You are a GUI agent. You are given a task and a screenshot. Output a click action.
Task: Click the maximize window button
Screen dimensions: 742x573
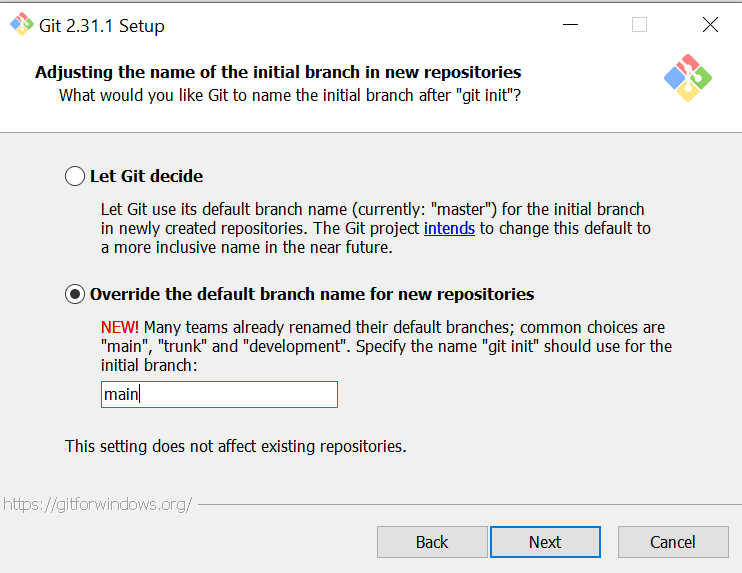click(640, 25)
